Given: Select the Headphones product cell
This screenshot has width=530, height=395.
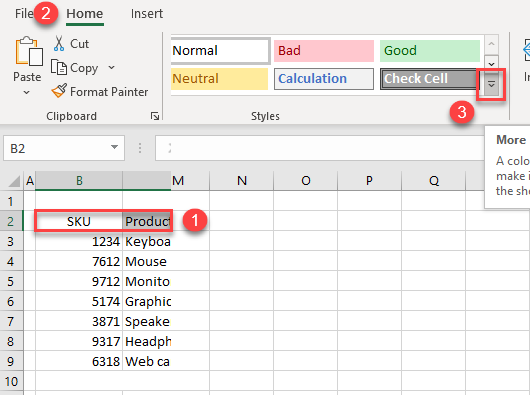Looking at the screenshot, I should point(147,341).
